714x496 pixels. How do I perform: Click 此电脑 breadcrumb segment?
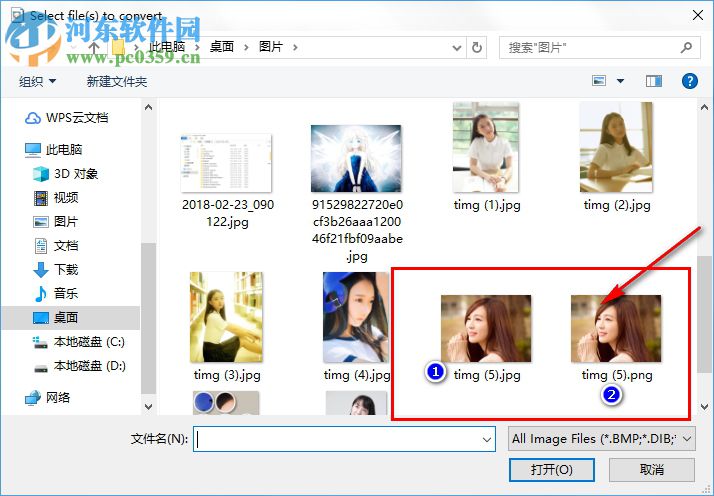(x=167, y=46)
